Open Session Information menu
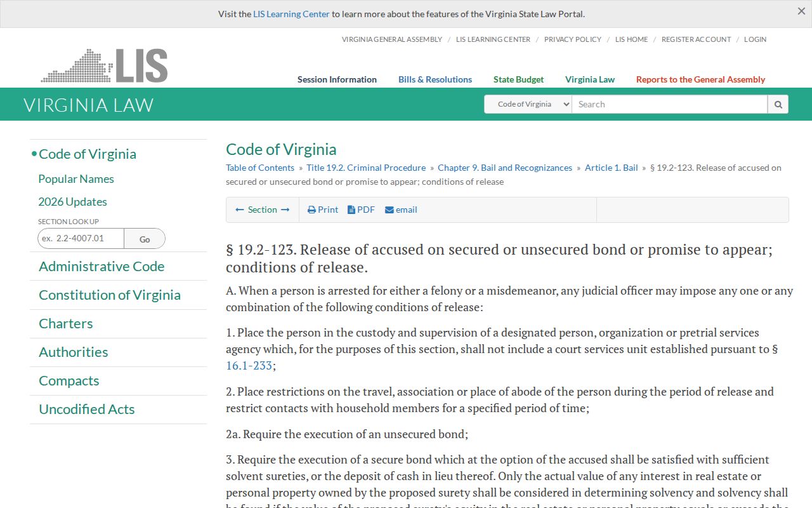The height and width of the screenshot is (508, 812). 337,79
